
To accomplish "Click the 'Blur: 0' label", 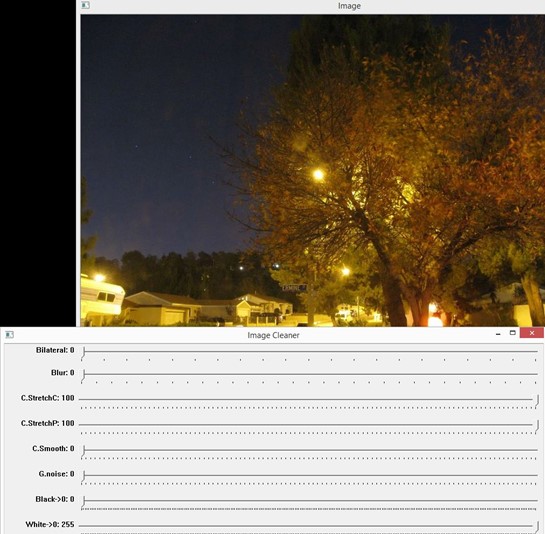I will pos(63,373).
